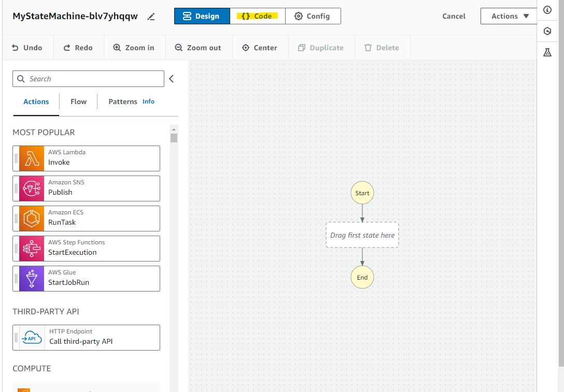This screenshot has height=392, width=564.
Task: Select Lambda Invoke action card
Action: tap(87, 158)
